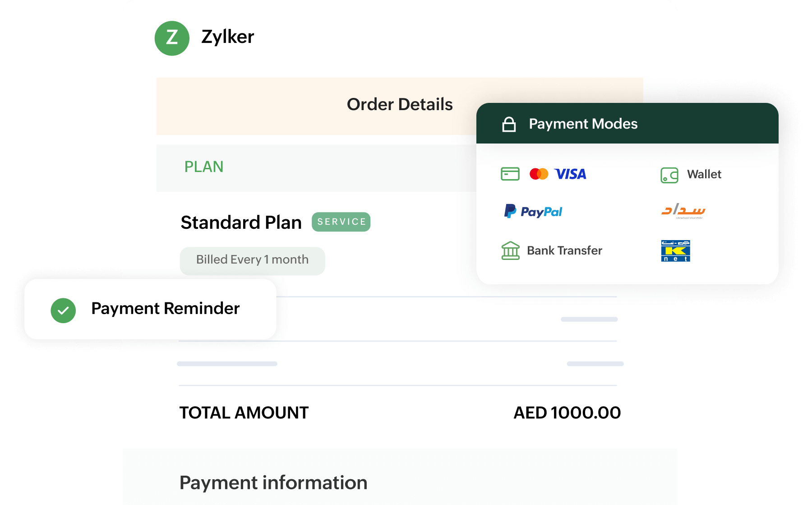Click the Payment information heading

coord(273,482)
